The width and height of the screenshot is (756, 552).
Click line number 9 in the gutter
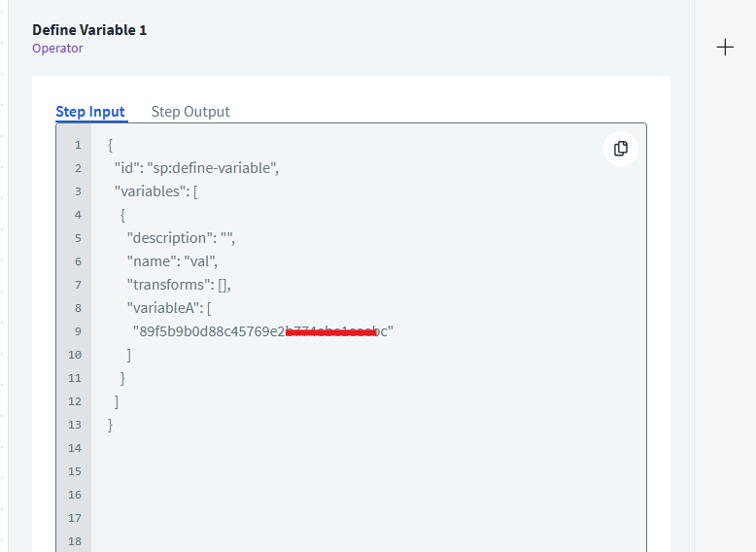click(x=77, y=331)
